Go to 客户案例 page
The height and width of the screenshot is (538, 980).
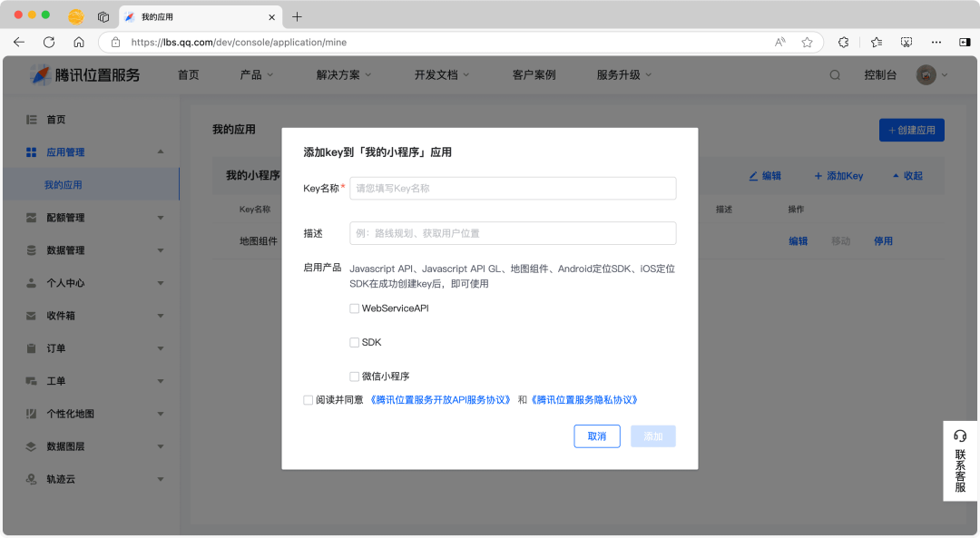pyautogui.click(x=534, y=75)
